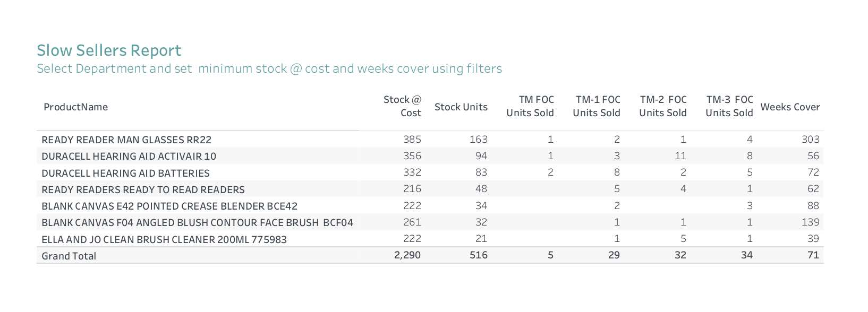Viewport: 868px width, 312px height.
Task: Select the TM-2 FOC Units Sold header
Action: coord(662,106)
